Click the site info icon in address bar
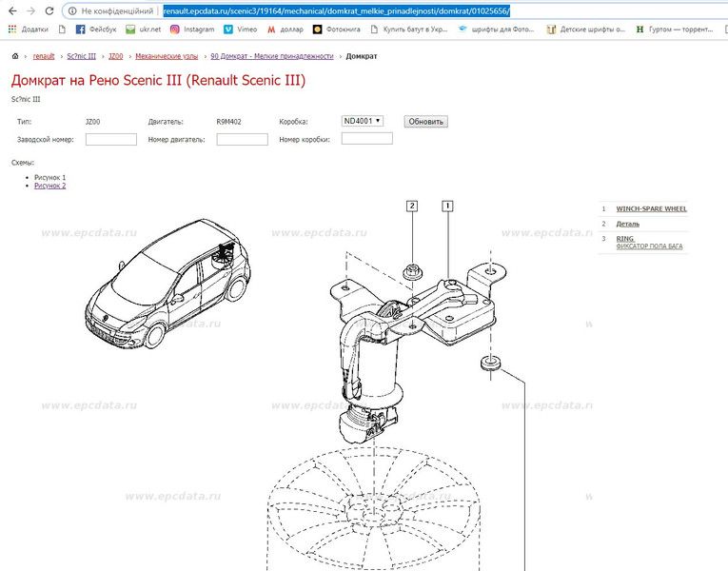 [x=72, y=10]
